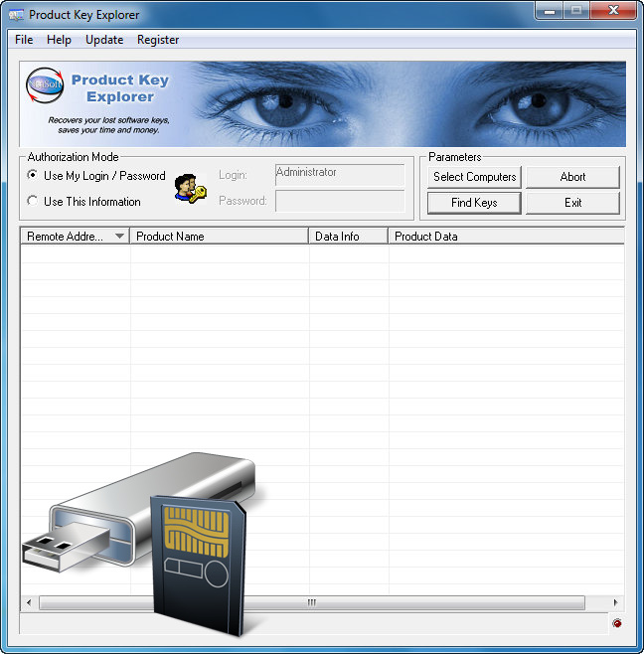The height and width of the screenshot is (654, 644).
Task: Open the Update menu
Action: click(104, 40)
